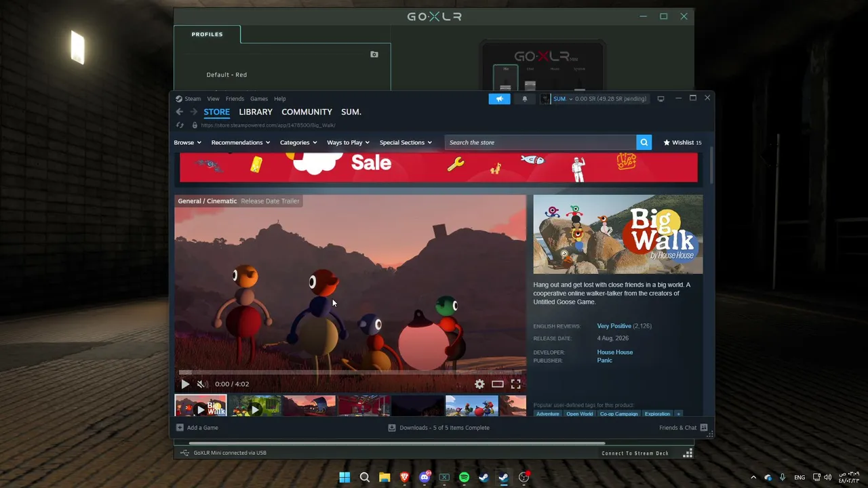Select the first Big Walk trailer thumbnail
The image size is (868, 488).
[201, 406]
